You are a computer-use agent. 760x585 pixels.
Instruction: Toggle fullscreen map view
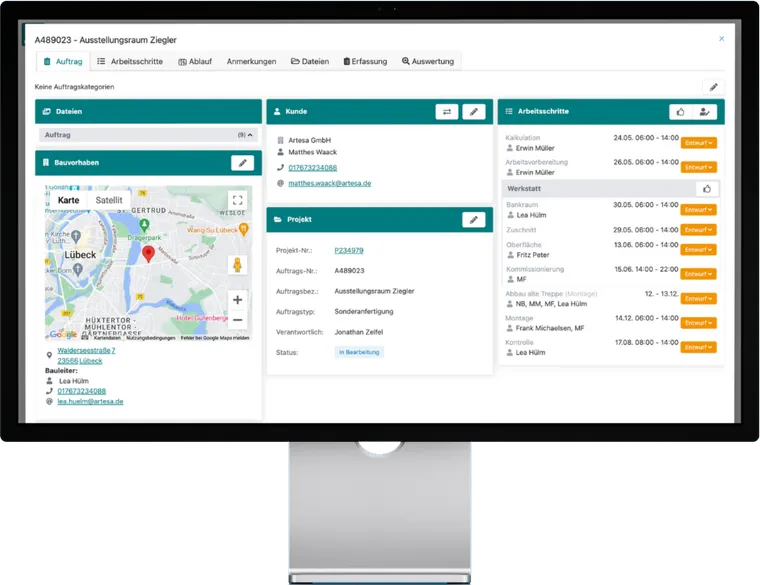tap(238, 200)
